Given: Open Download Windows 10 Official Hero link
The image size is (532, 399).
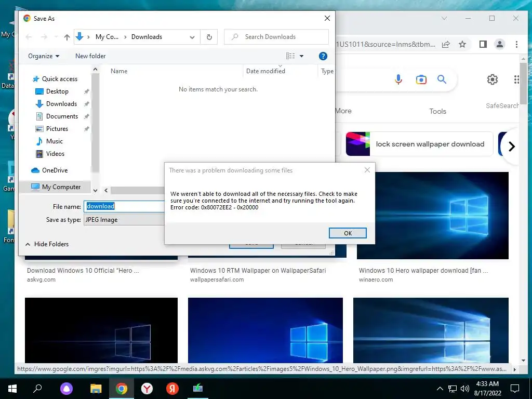Looking at the screenshot, I should [83, 270].
